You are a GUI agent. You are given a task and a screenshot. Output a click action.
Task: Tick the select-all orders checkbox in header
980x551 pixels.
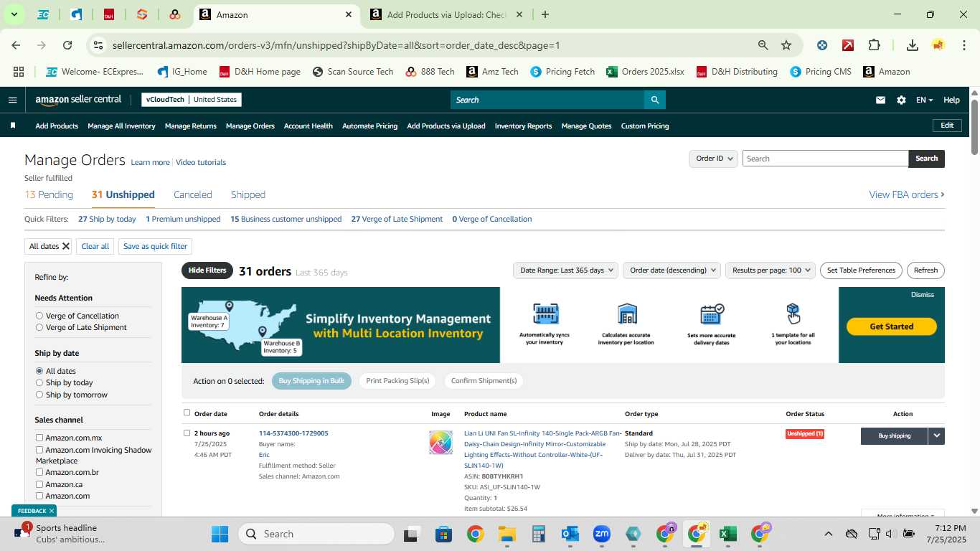[x=187, y=413]
